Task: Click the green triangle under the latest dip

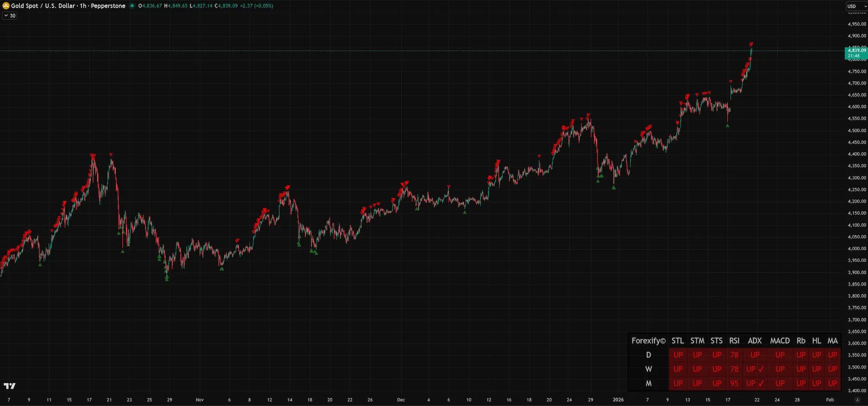Action: [727, 126]
